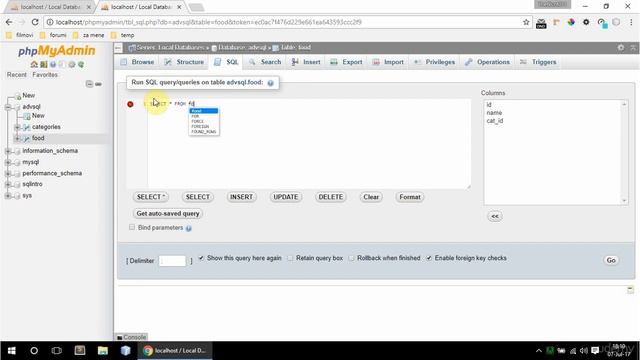640x360 pixels.
Task: Select the name column in Columns list
Action: (494, 113)
